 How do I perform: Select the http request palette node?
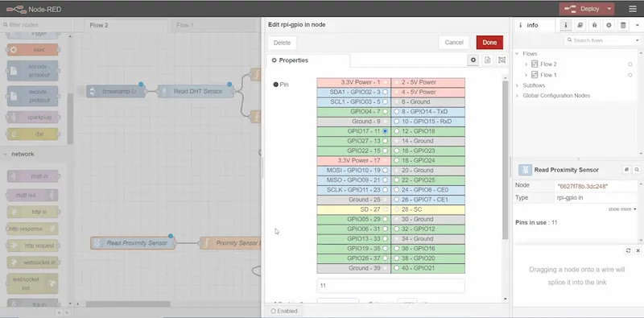[x=33, y=246]
